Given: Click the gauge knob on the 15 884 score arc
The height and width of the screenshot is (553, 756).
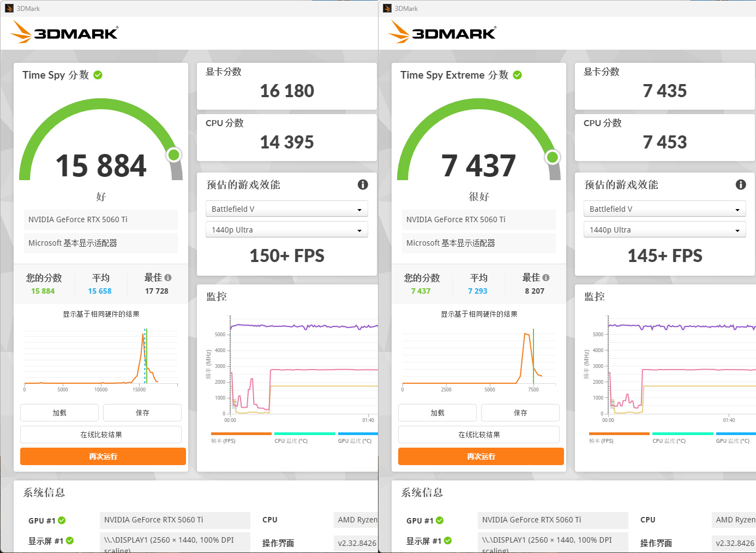Looking at the screenshot, I should pyautogui.click(x=174, y=155).
